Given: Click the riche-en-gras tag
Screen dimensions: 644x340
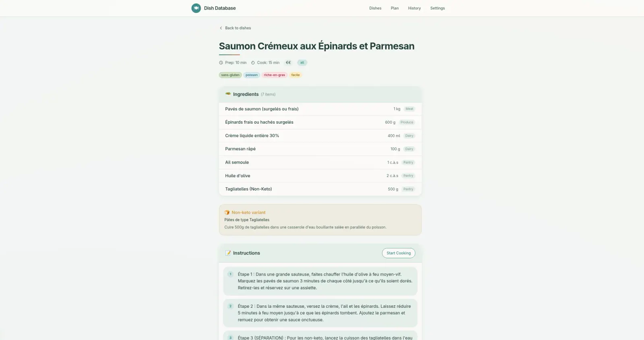Looking at the screenshot, I should [275, 75].
